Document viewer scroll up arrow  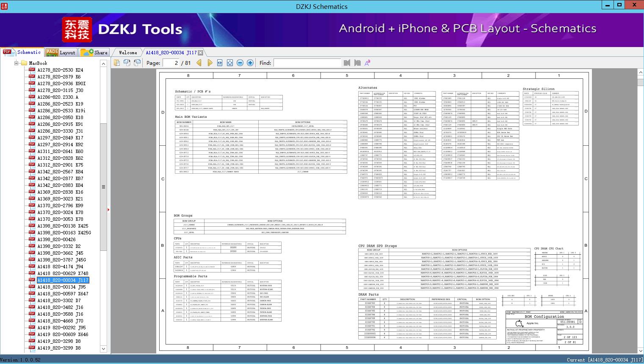[x=640, y=73]
